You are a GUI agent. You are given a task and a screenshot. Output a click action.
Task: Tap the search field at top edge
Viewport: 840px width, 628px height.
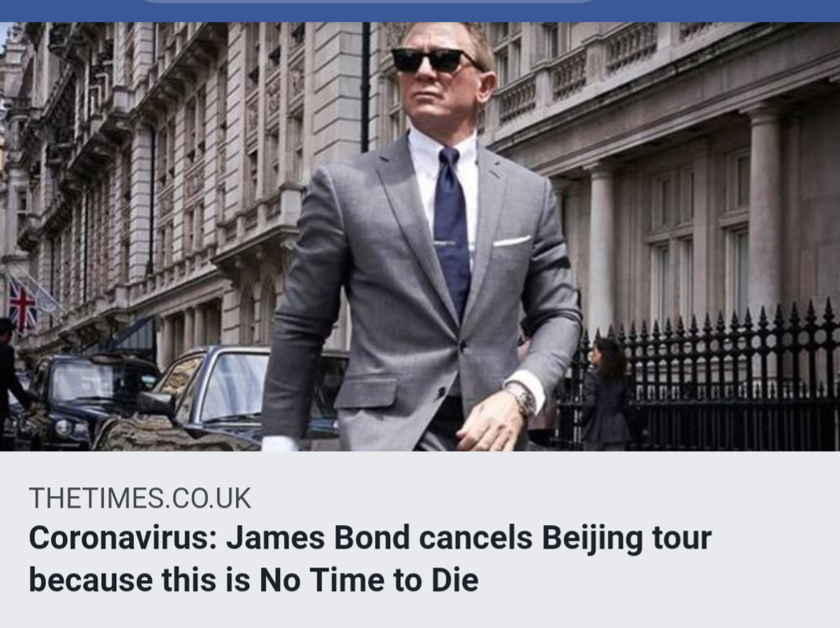[x=367, y=2]
